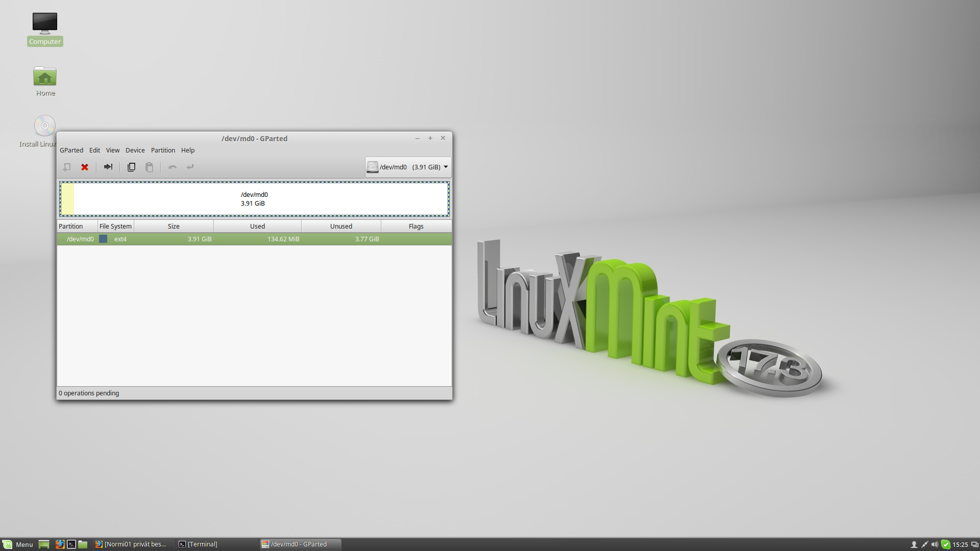980x551 pixels.
Task: Click the Flags column header
Action: point(416,227)
